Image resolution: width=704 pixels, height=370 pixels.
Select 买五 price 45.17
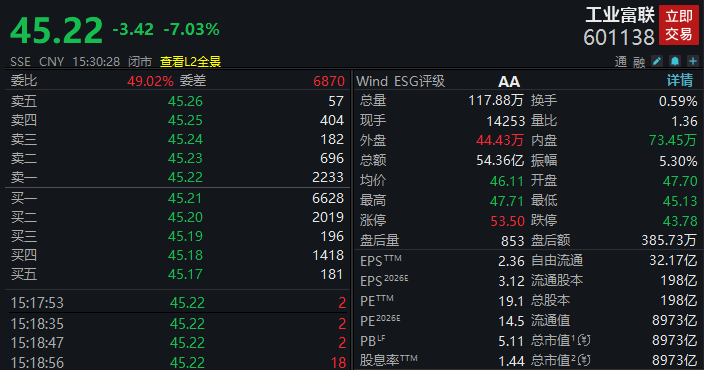coord(185,274)
